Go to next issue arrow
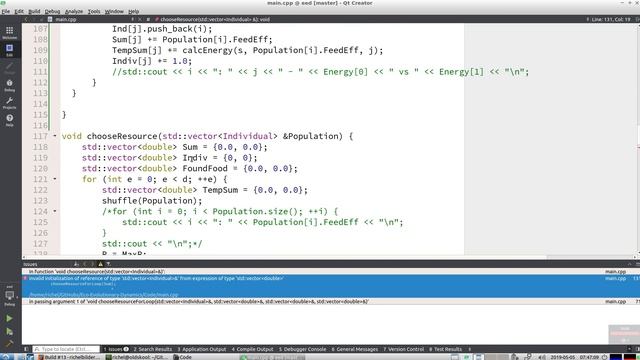This screenshot has height=360, width=640. click(92, 264)
